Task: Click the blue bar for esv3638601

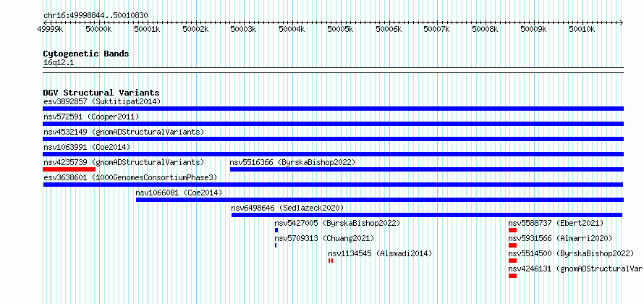Action: [x=333, y=185]
